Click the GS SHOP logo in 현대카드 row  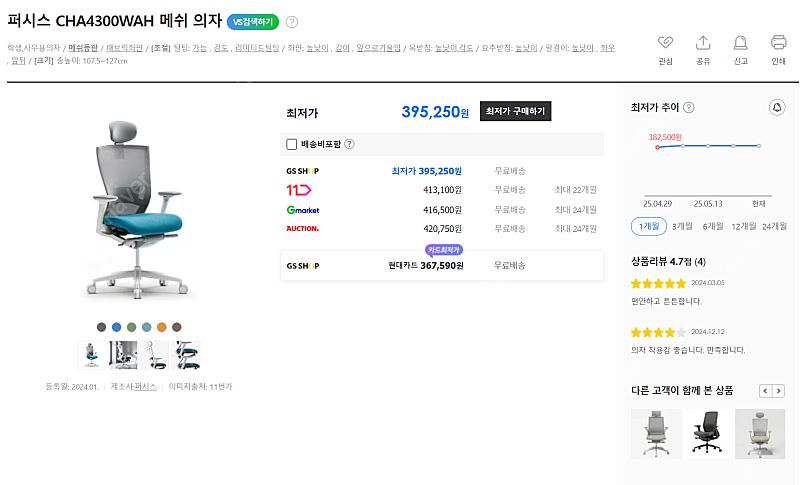coord(303,266)
